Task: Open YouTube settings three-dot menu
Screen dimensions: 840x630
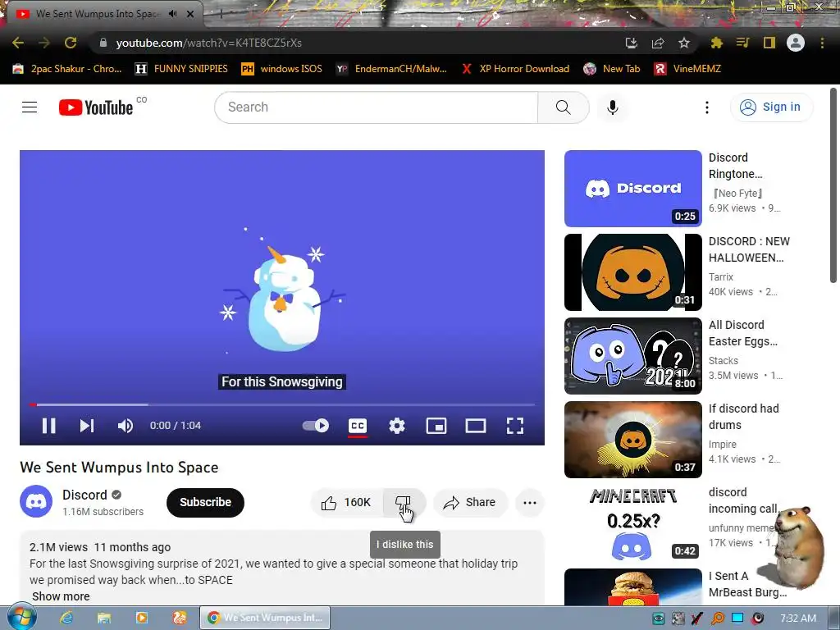Action: (x=707, y=107)
